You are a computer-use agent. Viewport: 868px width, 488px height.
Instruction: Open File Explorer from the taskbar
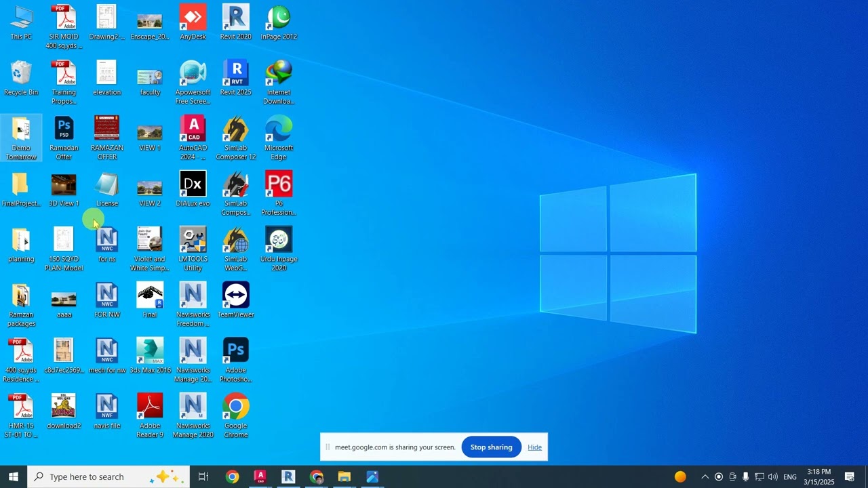pos(344,476)
